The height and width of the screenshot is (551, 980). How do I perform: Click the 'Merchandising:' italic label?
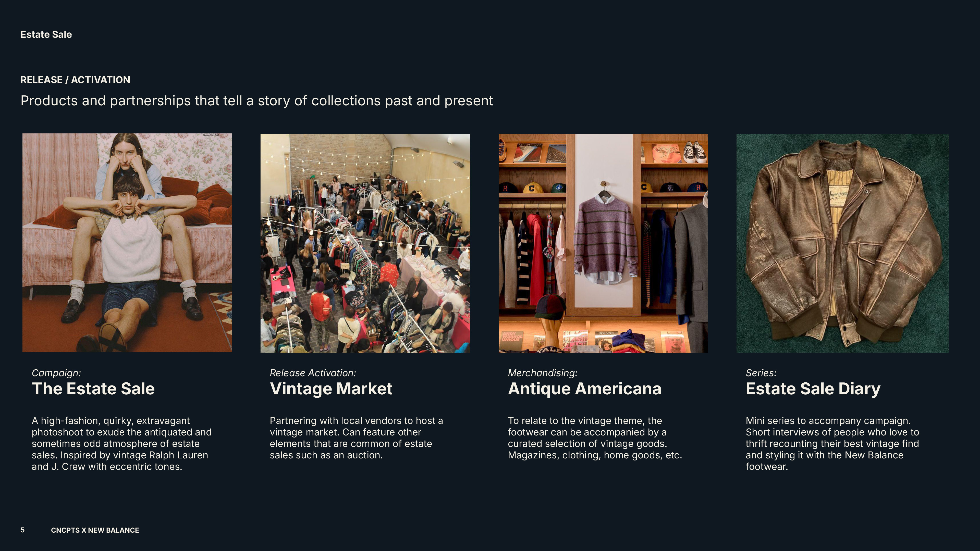pos(543,373)
